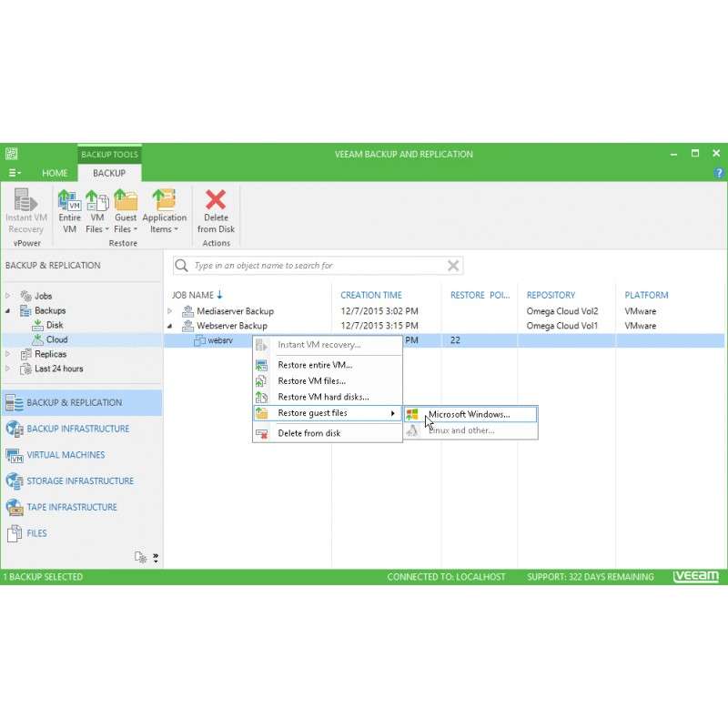Choose Delete from disk in context menu
The image size is (728, 728).
pyautogui.click(x=328, y=433)
